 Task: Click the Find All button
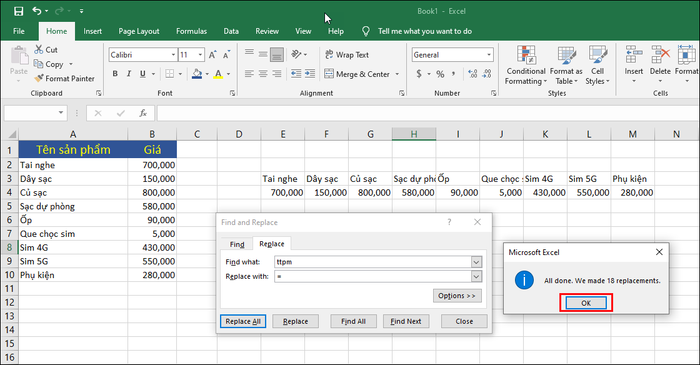point(353,321)
